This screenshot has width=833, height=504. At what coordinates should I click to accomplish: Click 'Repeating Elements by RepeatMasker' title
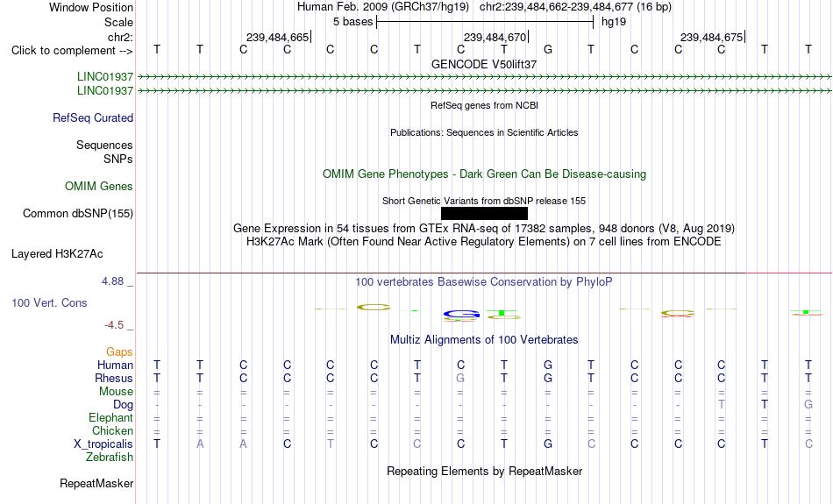485,472
